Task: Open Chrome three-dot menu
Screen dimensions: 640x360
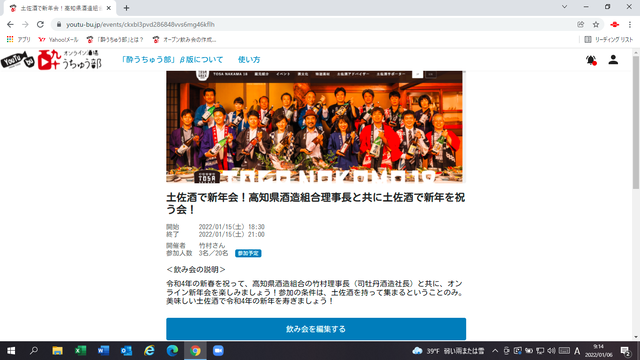Action: click(x=630, y=24)
